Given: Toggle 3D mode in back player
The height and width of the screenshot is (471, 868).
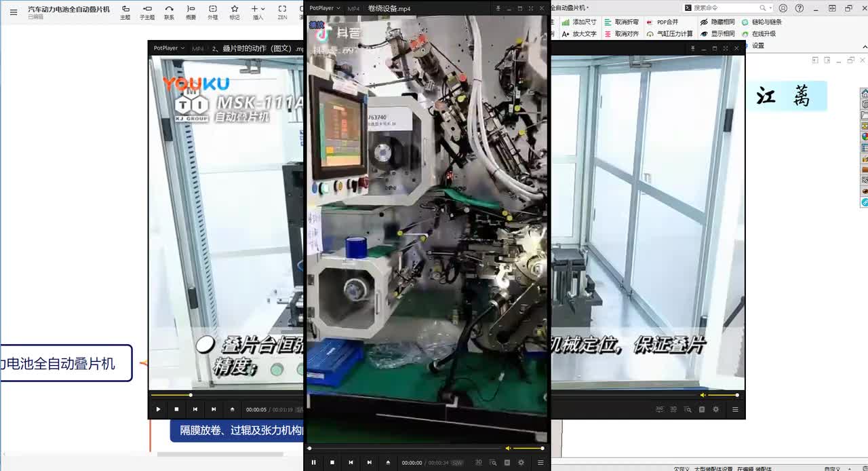Looking at the screenshot, I should pyautogui.click(x=673, y=409).
